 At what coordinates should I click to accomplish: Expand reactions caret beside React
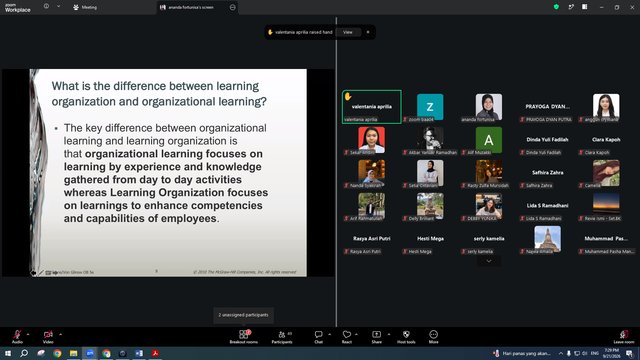tap(356, 334)
